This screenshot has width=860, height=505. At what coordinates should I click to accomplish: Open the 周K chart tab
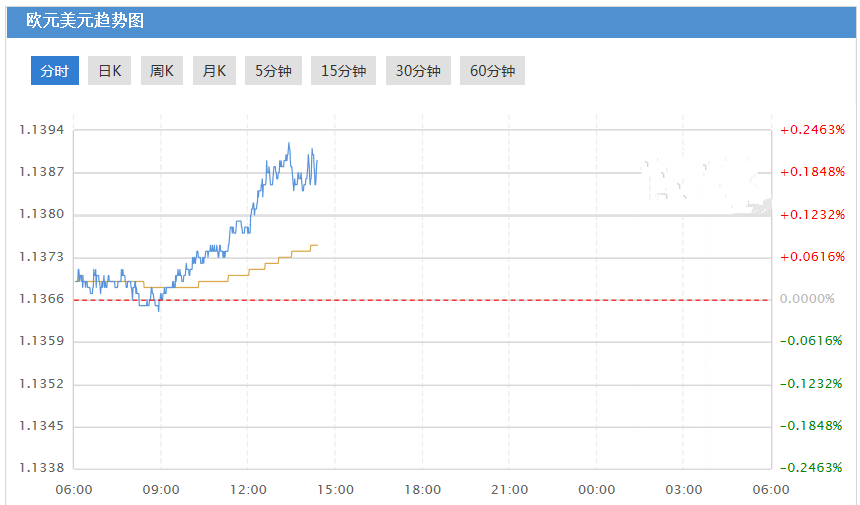[x=162, y=71]
